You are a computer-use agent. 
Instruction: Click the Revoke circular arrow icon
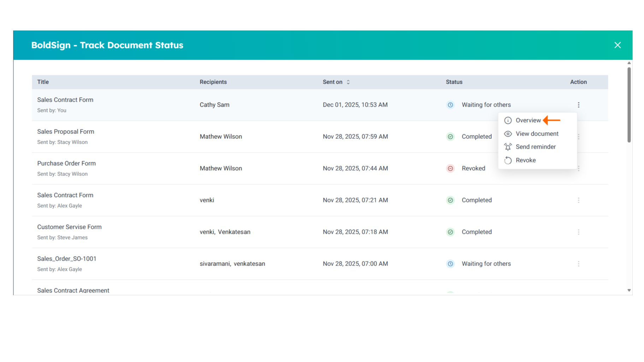pos(508,160)
